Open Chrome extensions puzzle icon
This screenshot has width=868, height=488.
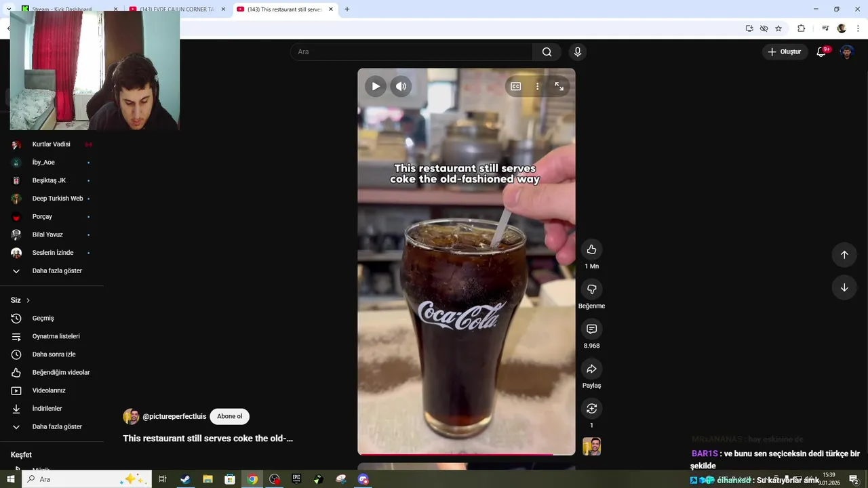tap(802, 28)
